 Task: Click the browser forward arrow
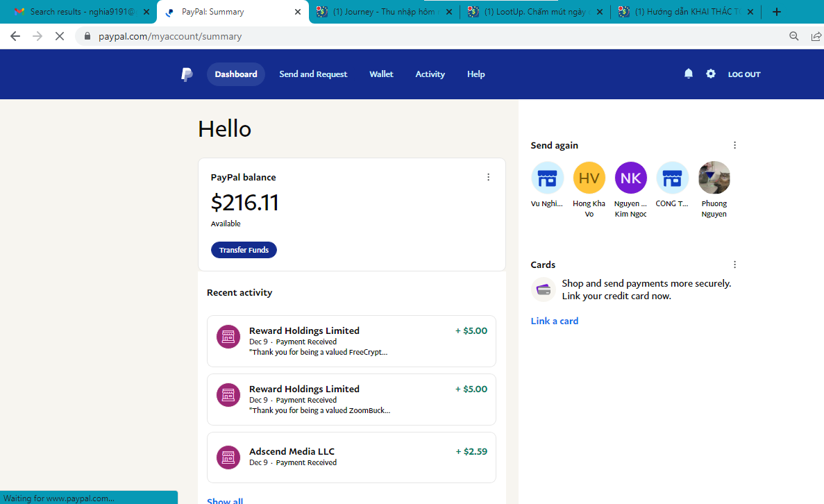click(37, 36)
